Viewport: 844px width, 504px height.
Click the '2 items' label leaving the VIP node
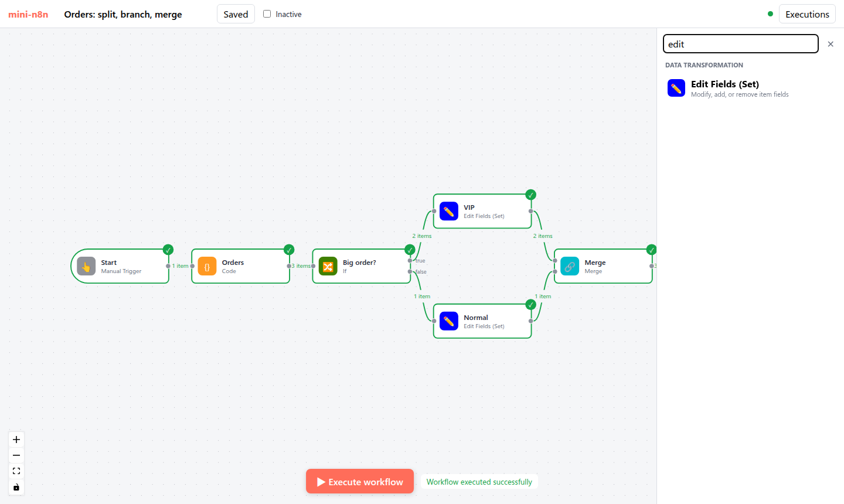543,236
